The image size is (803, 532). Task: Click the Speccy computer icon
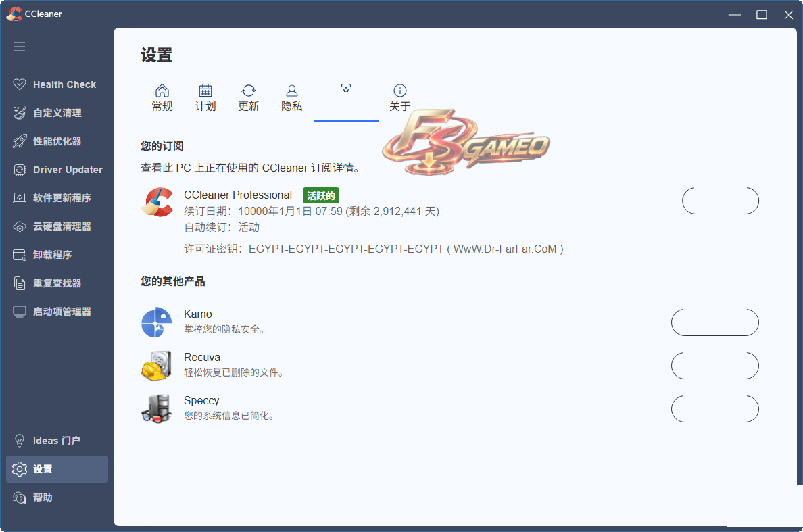pyautogui.click(x=156, y=408)
